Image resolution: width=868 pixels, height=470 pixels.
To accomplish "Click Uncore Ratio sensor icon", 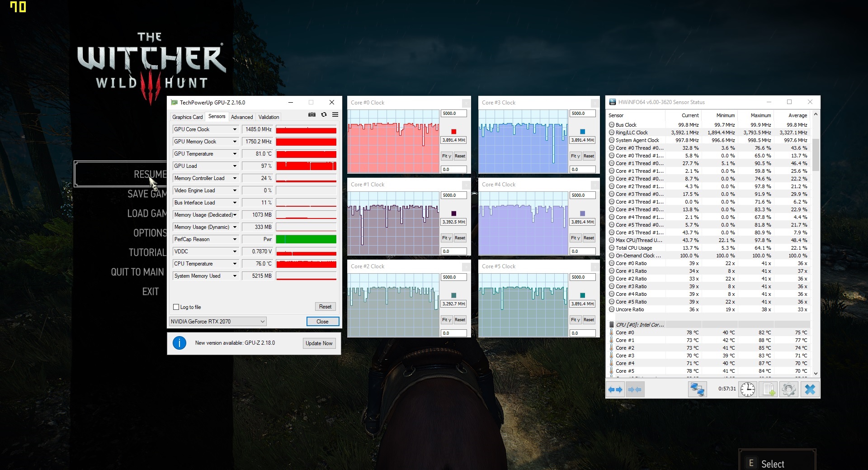I will click(x=611, y=309).
